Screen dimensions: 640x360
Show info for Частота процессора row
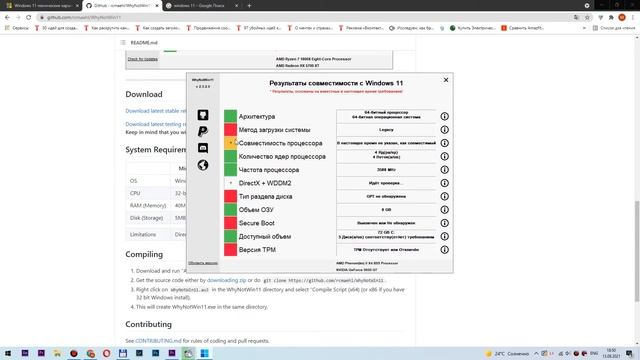tap(444, 170)
